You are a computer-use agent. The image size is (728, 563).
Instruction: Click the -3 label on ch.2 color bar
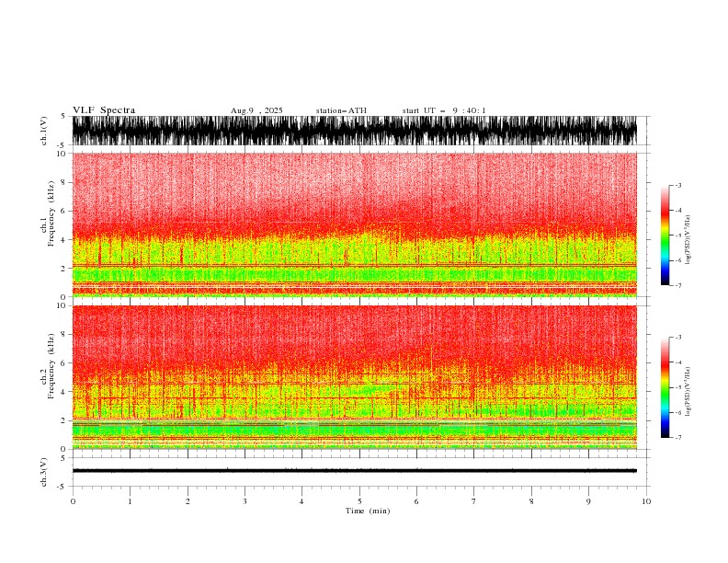(678, 338)
